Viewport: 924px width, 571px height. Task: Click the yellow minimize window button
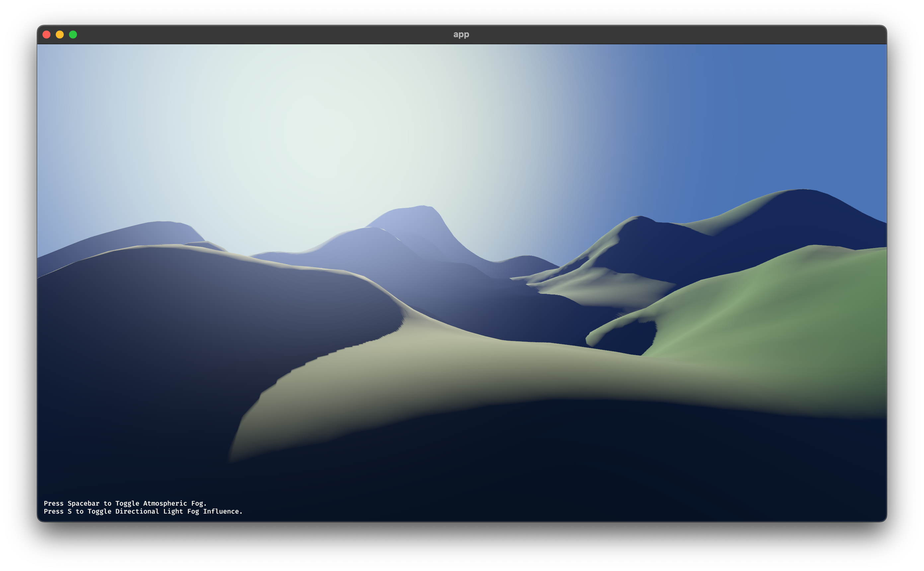pos(60,35)
